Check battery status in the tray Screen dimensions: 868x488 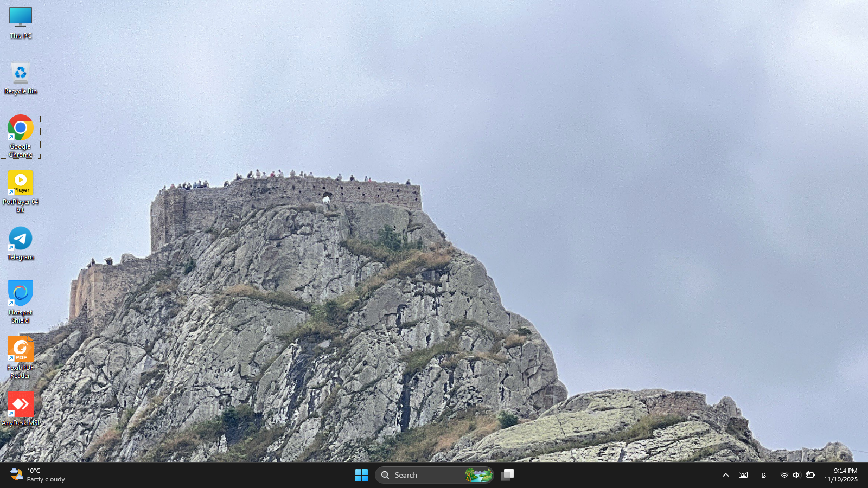[x=809, y=474]
